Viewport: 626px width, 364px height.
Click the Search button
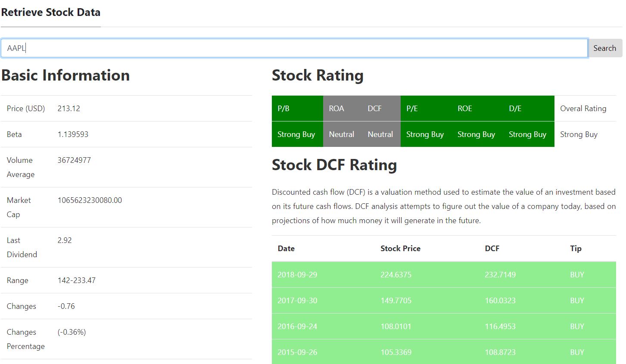click(x=605, y=48)
